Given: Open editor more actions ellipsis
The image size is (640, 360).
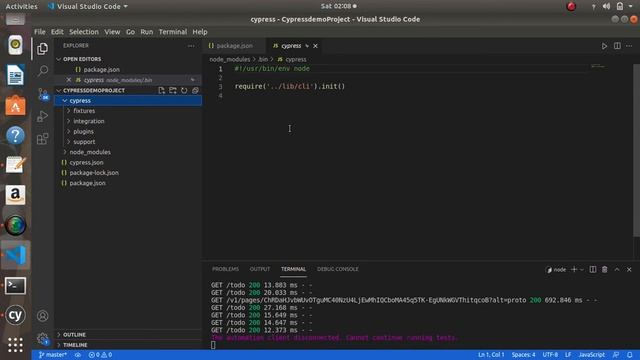Looking at the screenshot, I should [629, 46].
